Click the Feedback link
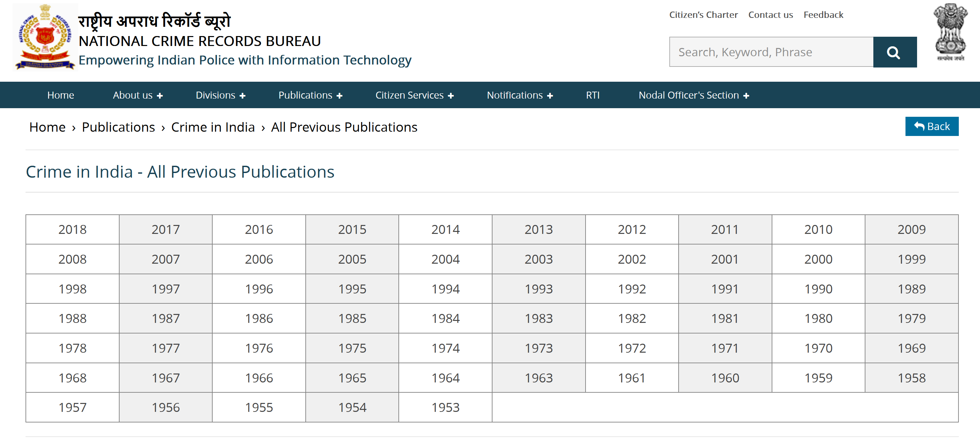 coord(823,15)
